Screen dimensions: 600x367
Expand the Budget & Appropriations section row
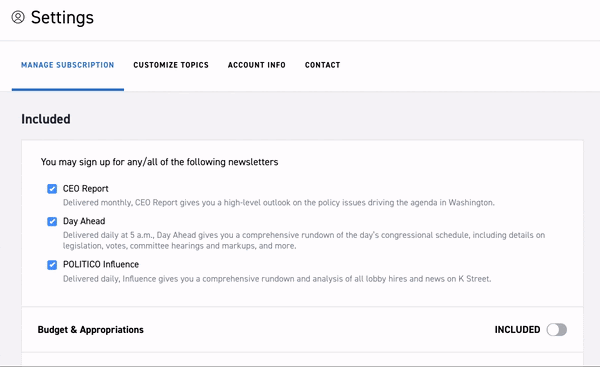(302, 329)
